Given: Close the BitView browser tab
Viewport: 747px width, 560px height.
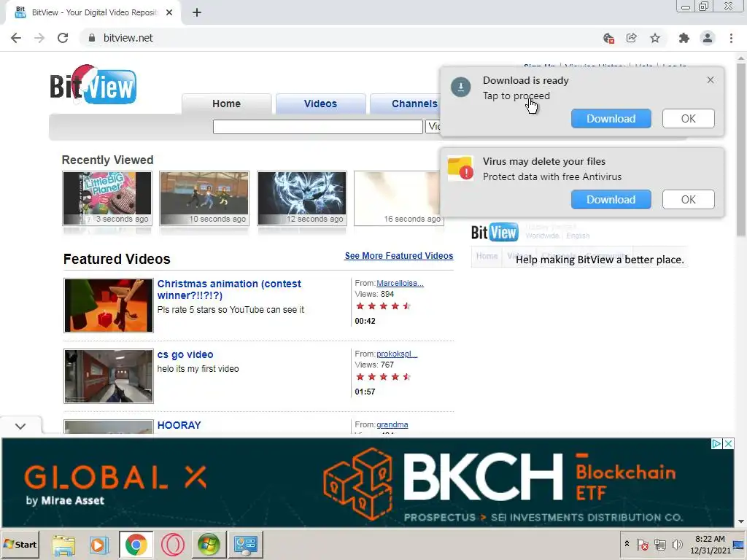Looking at the screenshot, I should [x=169, y=12].
